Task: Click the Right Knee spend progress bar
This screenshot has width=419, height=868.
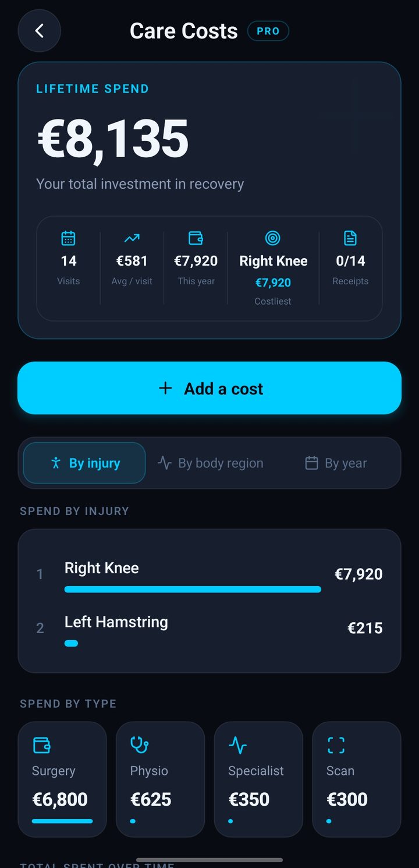Action: pos(193,590)
